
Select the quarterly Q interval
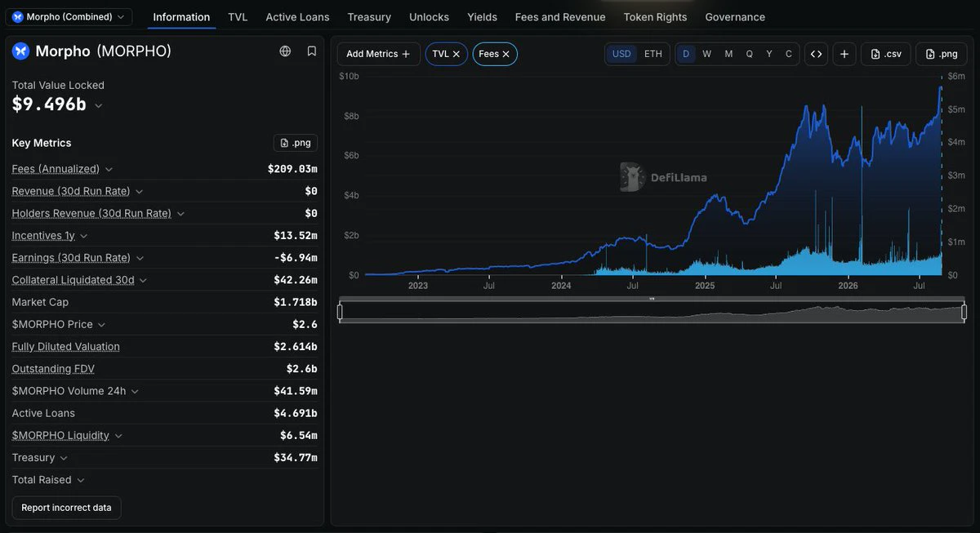click(750, 54)
